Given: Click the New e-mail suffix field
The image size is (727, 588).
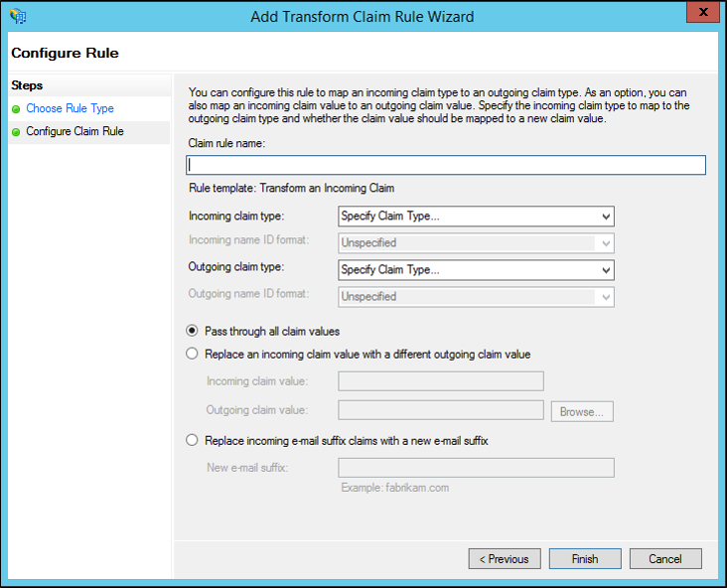Looking at the screenshot, I should 476,468.
